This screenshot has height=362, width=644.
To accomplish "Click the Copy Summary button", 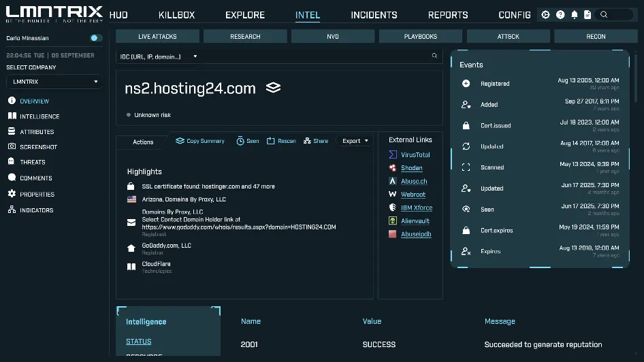I will coord(200,141).
